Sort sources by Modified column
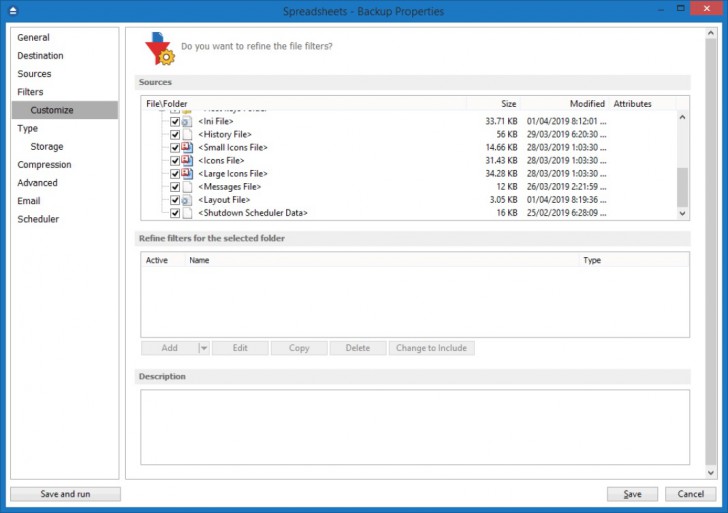The height and width of the screenshot is (513, 728). click(x=565, y=104)
